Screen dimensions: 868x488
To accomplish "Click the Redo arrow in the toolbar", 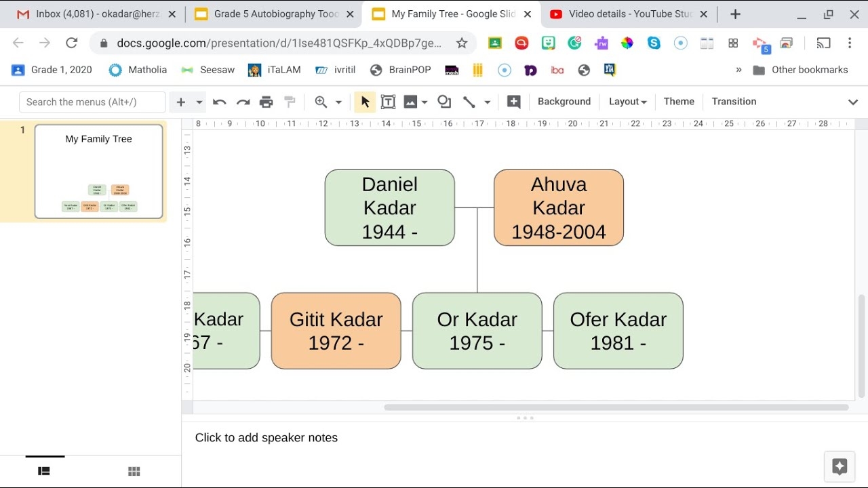I will click(x=243, y=102).
